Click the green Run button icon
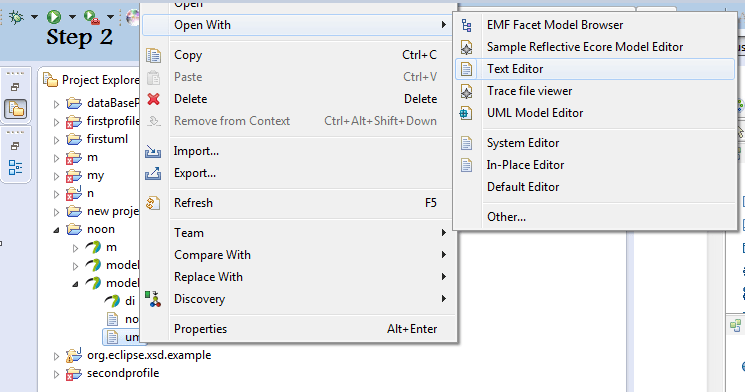 click(x=54, y=17)
